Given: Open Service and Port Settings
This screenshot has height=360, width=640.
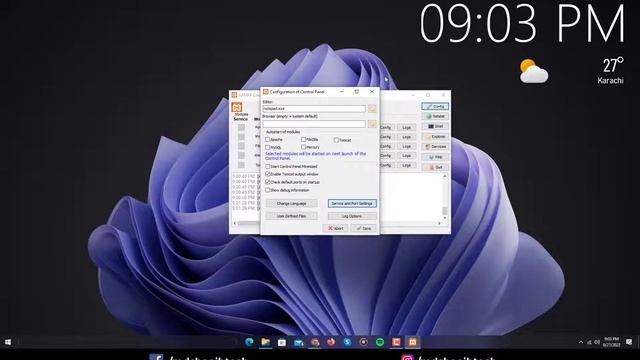Looking at the screenshot, I should pos(352,203).
